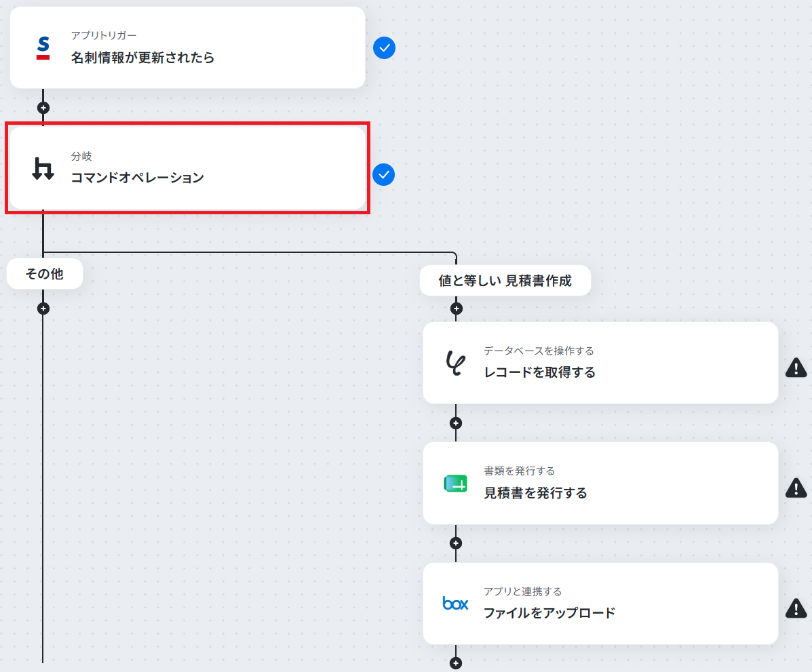Click the branch fork icon in コマンドオペレーション card
Viewport: 812px width, 672px height.
pyautogui.click(x=43, y=168)
